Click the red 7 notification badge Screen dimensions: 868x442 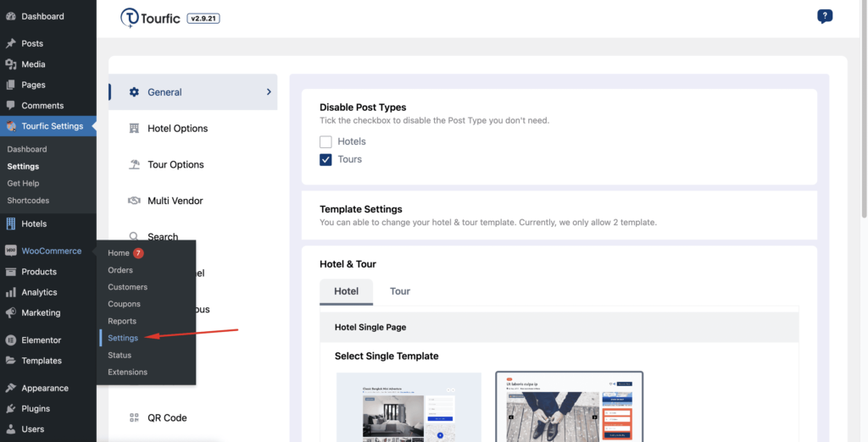pos(138,253)
